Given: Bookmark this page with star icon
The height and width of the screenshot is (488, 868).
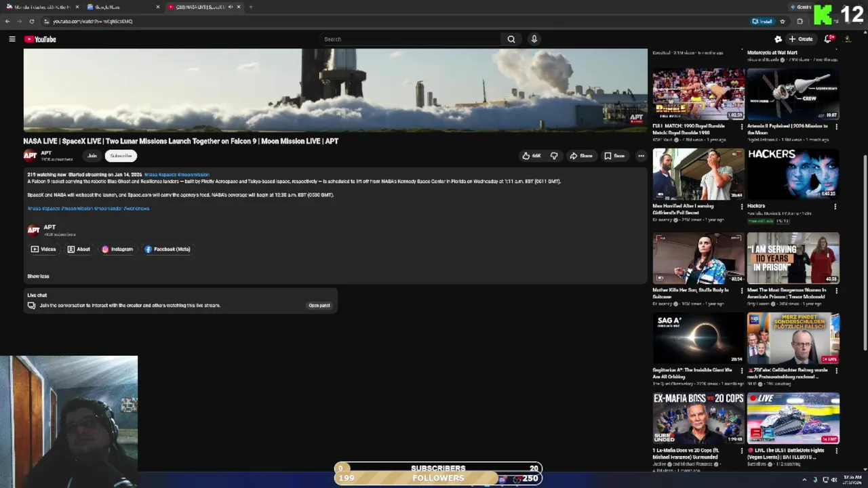Looking at the screenshot, I should point(783,21).
